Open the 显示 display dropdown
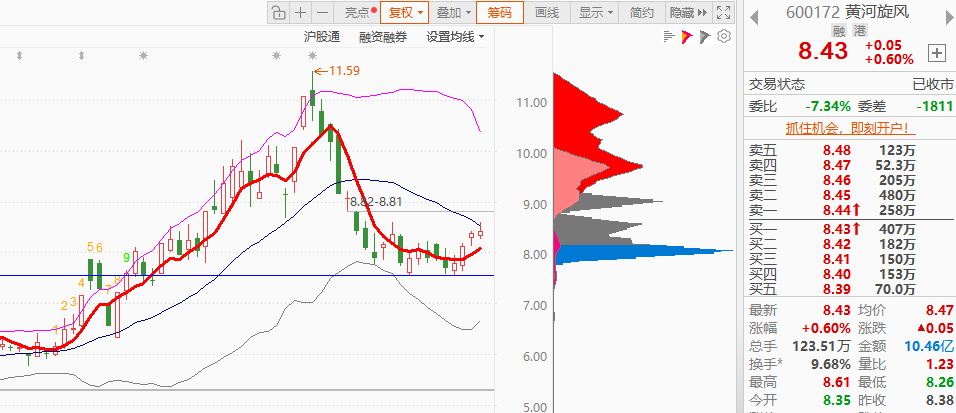 click(594, 12)
